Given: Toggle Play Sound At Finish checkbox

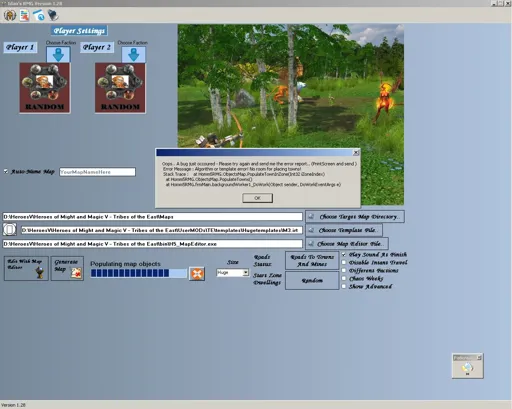Looking at the screenshot, I should [344, 254].
